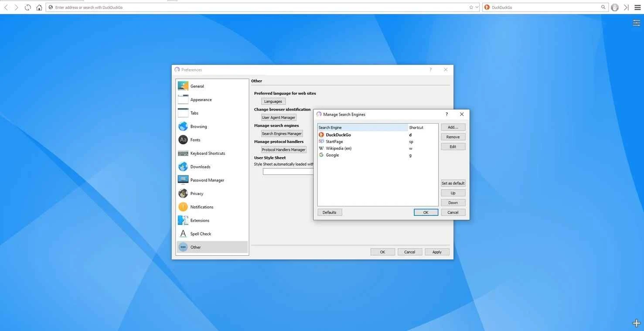Viewport: 644px width, 331px height.
Task: Click the forward navigation arrow
Action: click(x=17, y=7)
